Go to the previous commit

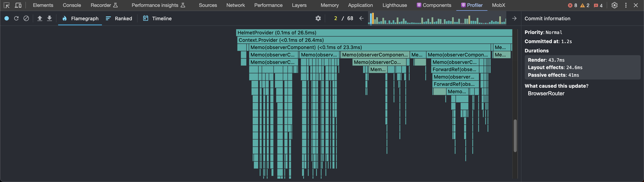tap(362, 18)
